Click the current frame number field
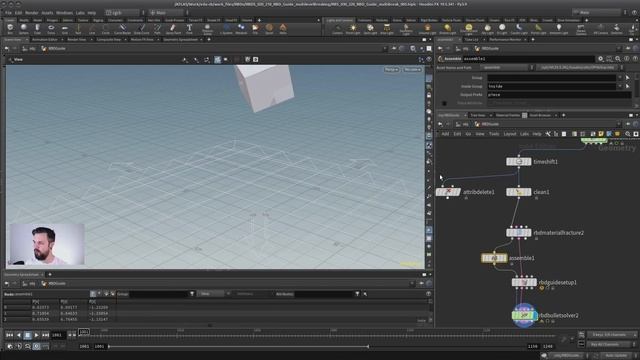Viewport: 640px width, 360px height. (x=58, y=335)
